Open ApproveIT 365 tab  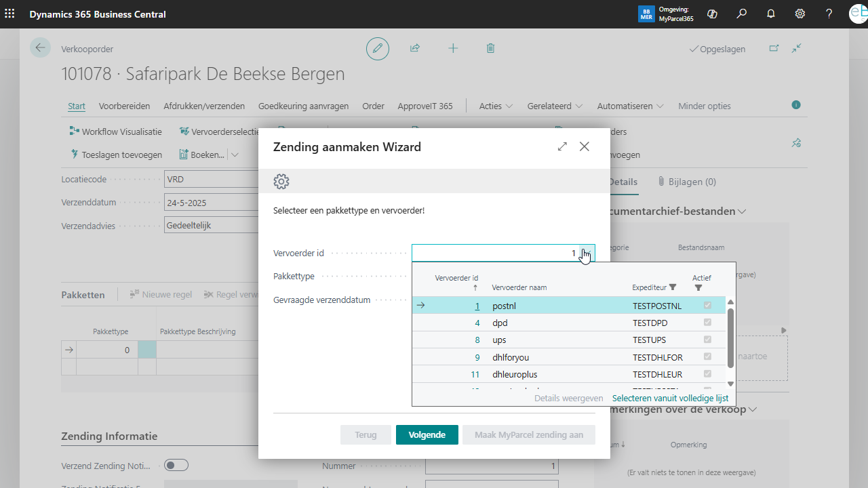point(425,106)
